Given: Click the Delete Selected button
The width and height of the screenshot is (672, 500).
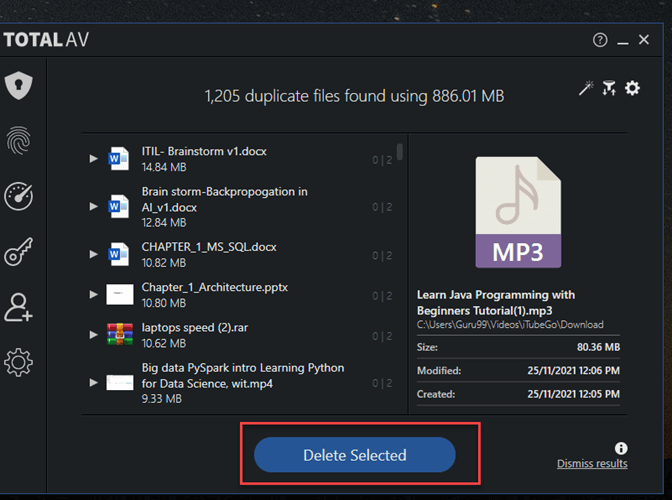Looking at the screenshot, I should [355, 455].
